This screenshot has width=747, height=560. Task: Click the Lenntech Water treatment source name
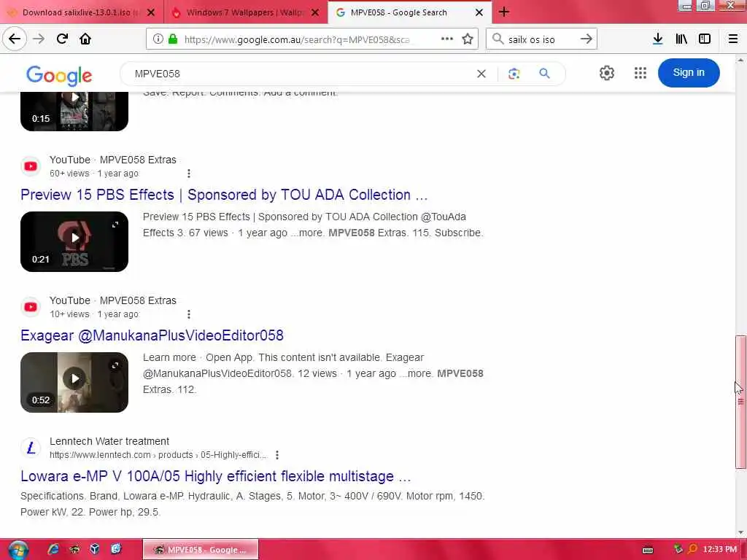point(109,441)
